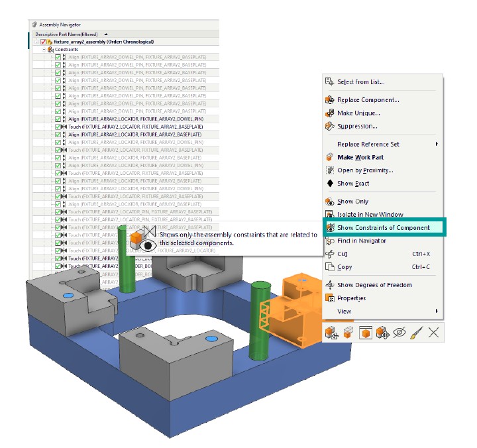
Task: Click the paintbrush edit display icon
Action: click(416, 333)
